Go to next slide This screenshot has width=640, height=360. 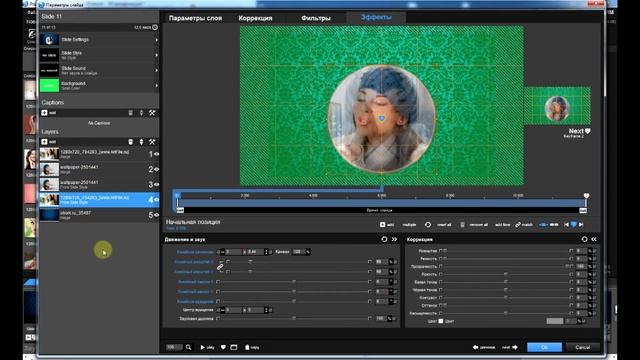pyautogui.click(x=510, y=347)
